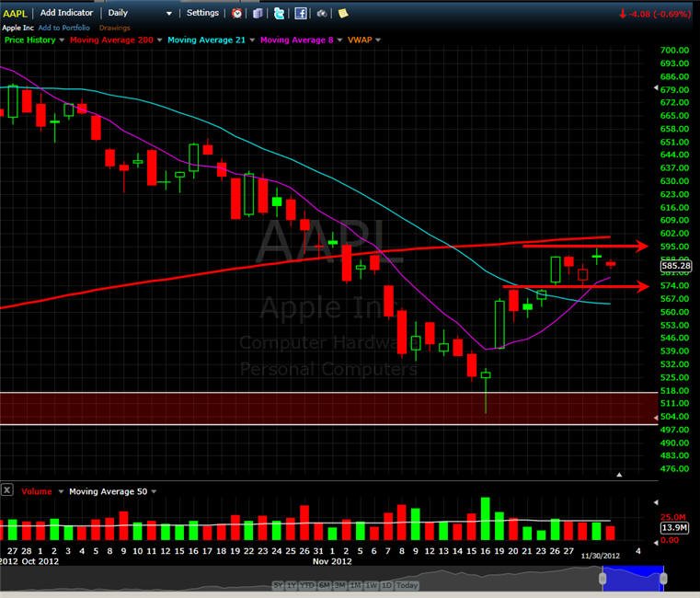Click the axis marker triangle beside 504.00
The image size is (700, 598).
656,418
